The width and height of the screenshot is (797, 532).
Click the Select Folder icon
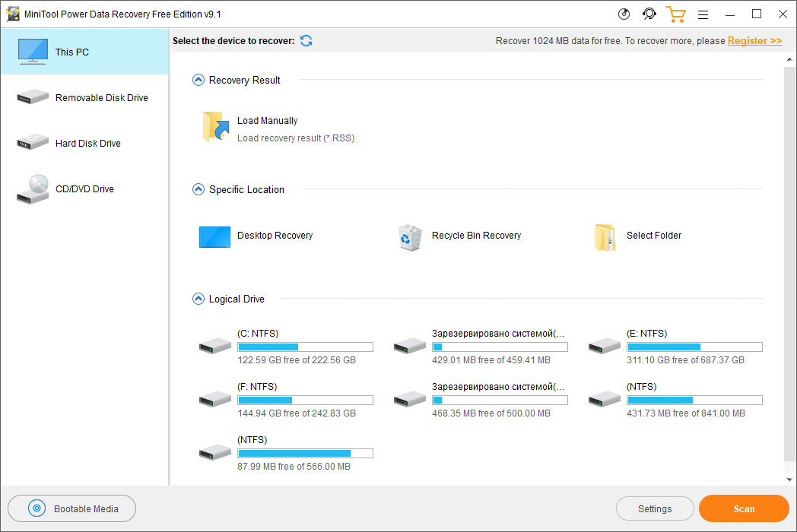605,237
